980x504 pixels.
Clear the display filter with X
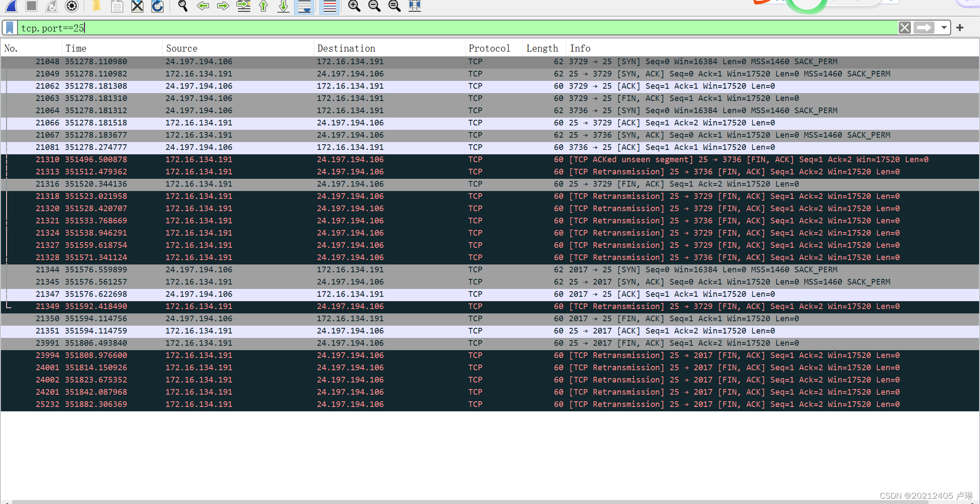[x=905, y=28]
